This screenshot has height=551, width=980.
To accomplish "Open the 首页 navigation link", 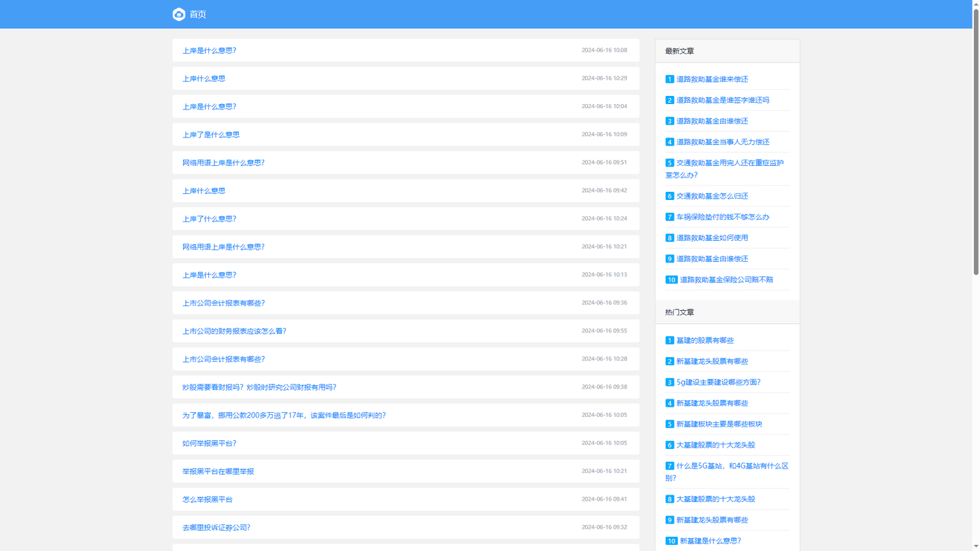I will pyautogui.click(x=197, y=14).
